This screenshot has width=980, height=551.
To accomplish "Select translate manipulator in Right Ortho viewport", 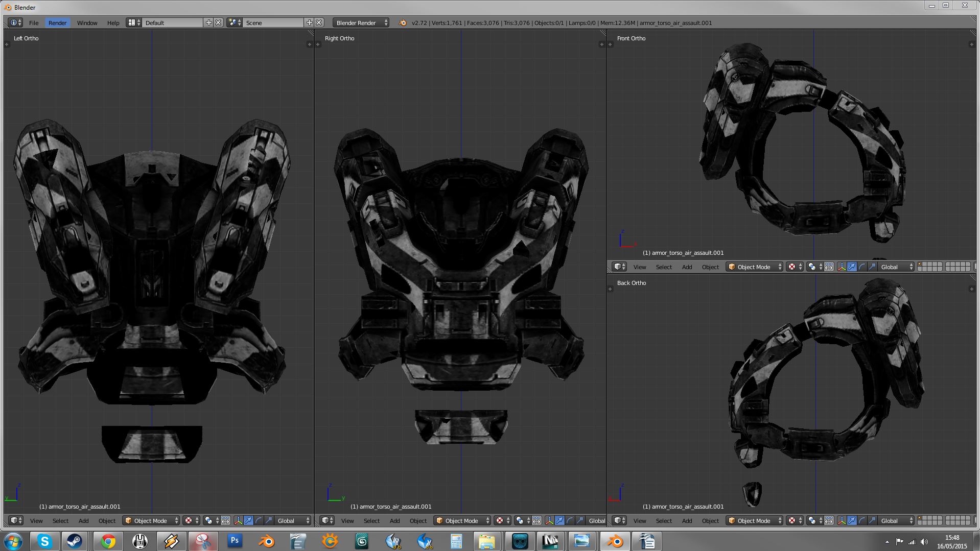I will click(559, 520).
